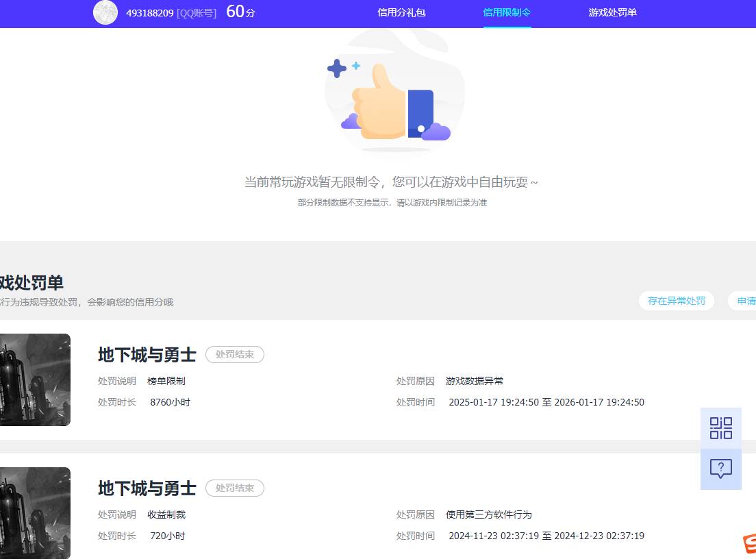Click the user avatar in the top bar
The height and width of the screenshot is (559, 756).
pos(105,13)
